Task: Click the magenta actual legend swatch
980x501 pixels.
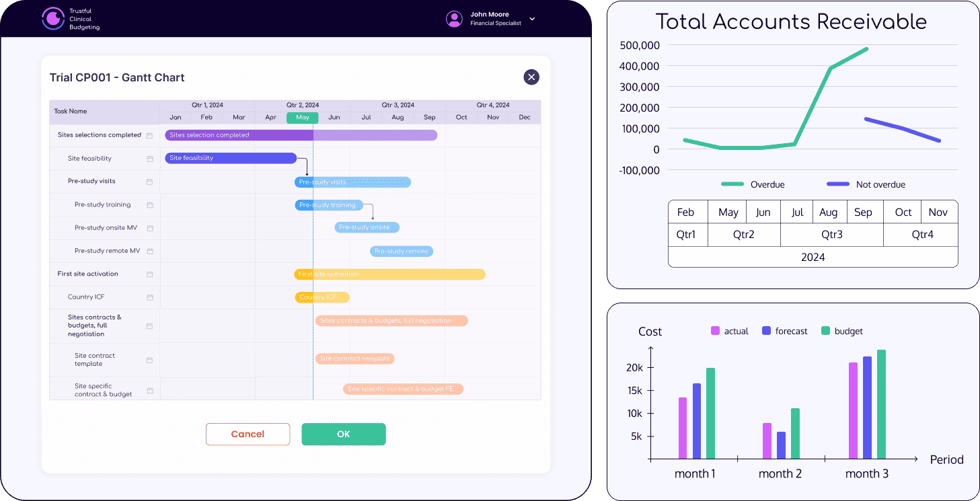Action: point(715,331)
